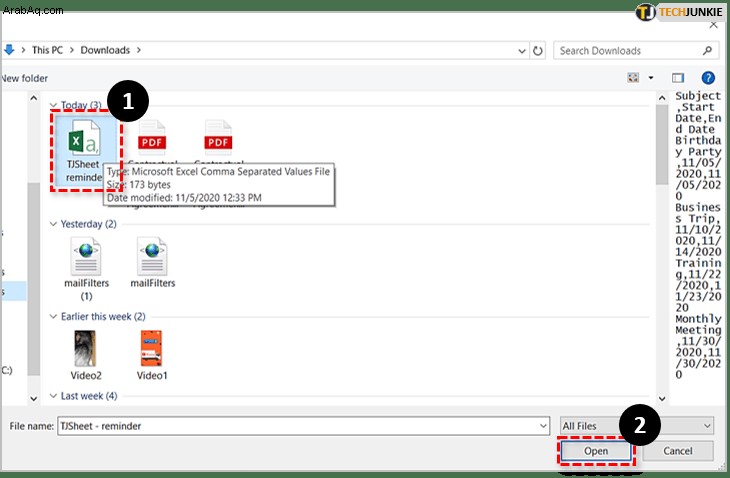Screen dimensions: 730x478
Task: Click the chevron after Downloads
Action: tap(139, 50)
